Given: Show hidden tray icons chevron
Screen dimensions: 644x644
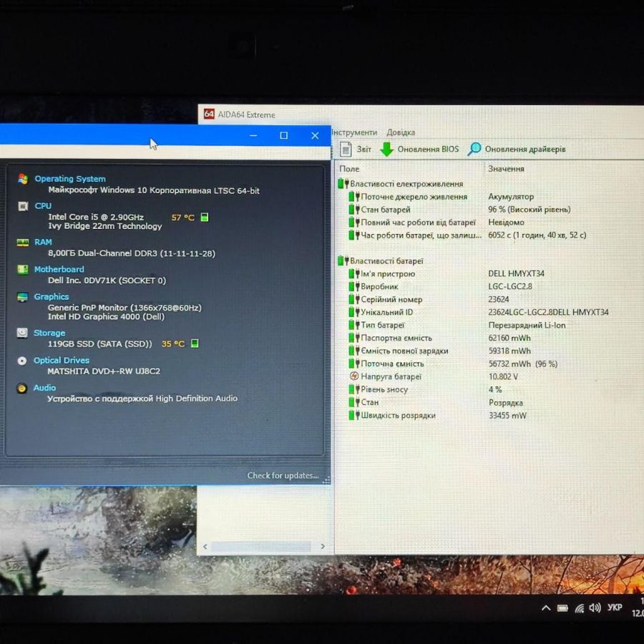Looking at the screenshot, I should 546,608.
